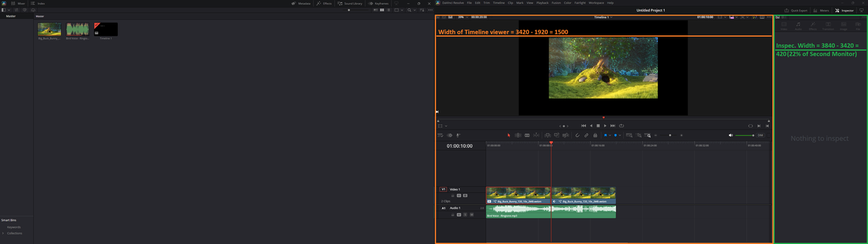Viewport: 868px width, 244px height.
Task: Open the Sound Library panel
Action: [350, 3]
